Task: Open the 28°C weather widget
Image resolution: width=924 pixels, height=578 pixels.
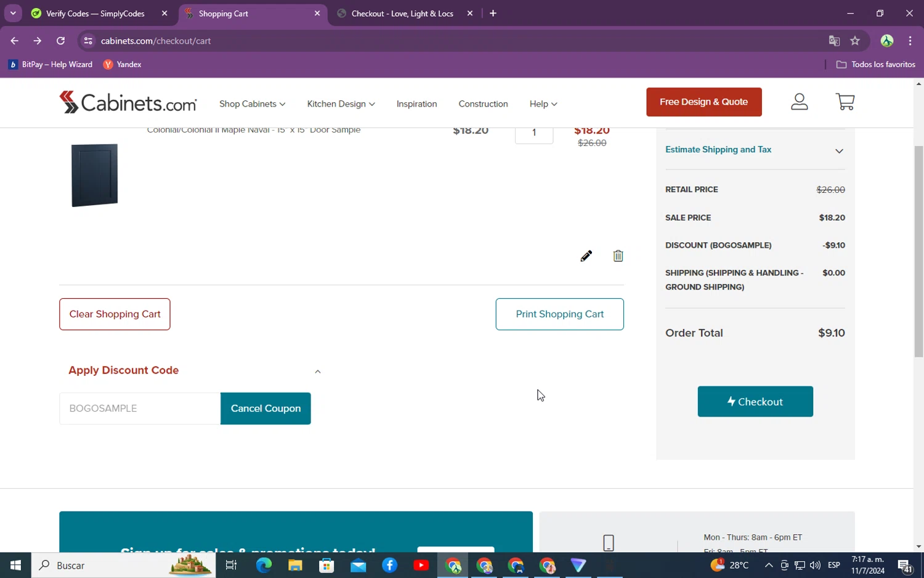Action: coord(729,565)
